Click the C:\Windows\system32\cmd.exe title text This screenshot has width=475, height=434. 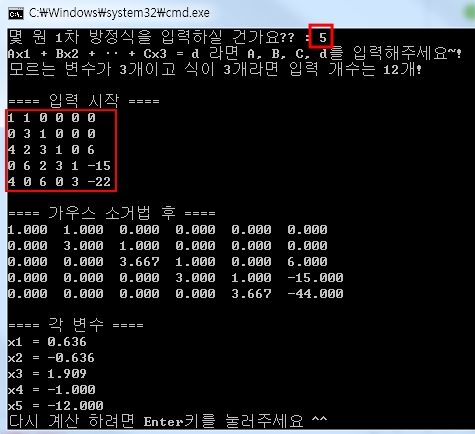click(x=119, y=13)
